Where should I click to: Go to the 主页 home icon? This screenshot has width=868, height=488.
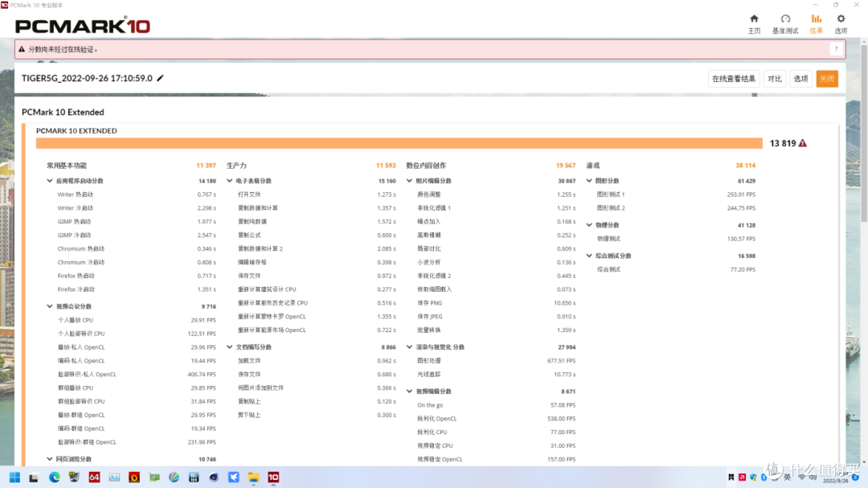[x=754, y=18]
